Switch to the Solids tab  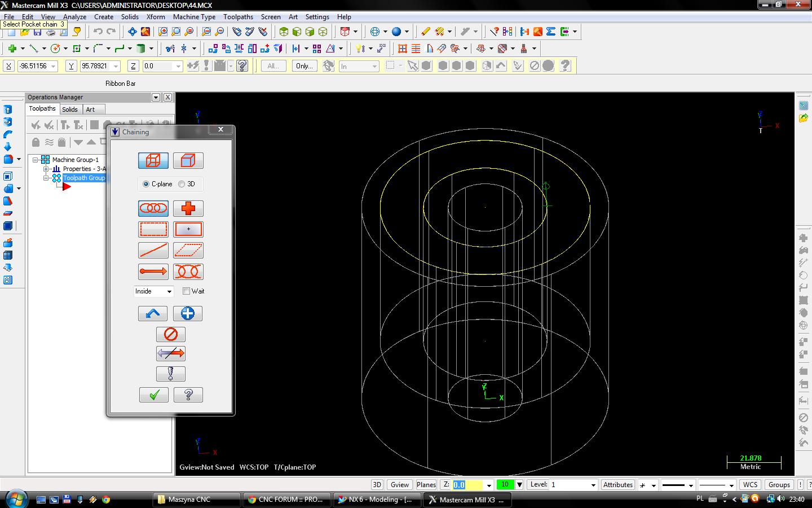(70, 110)
